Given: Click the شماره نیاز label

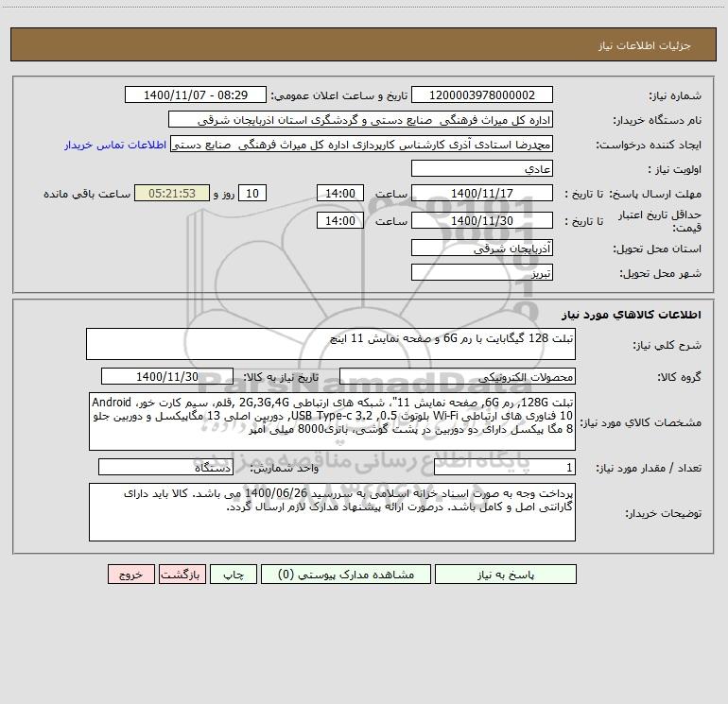Looking at the screenshot, I should 675,95.
